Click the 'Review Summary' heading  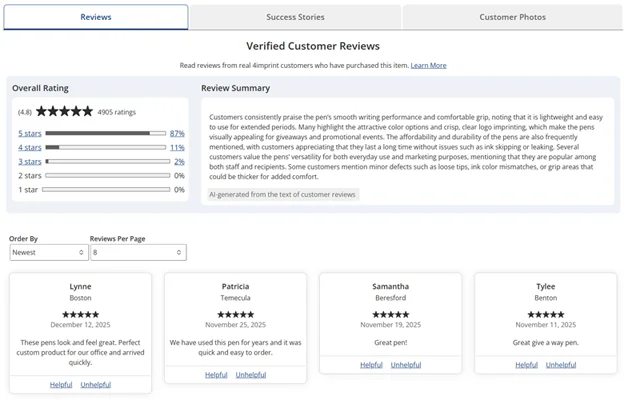point(236,88)
